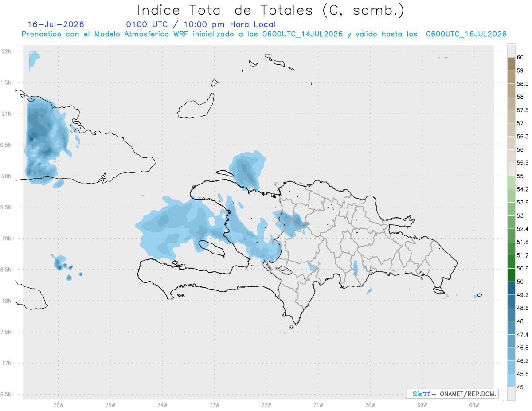Click the '22N' latitude label
This screenshot has width=532, height=411.
coord(7,51)
